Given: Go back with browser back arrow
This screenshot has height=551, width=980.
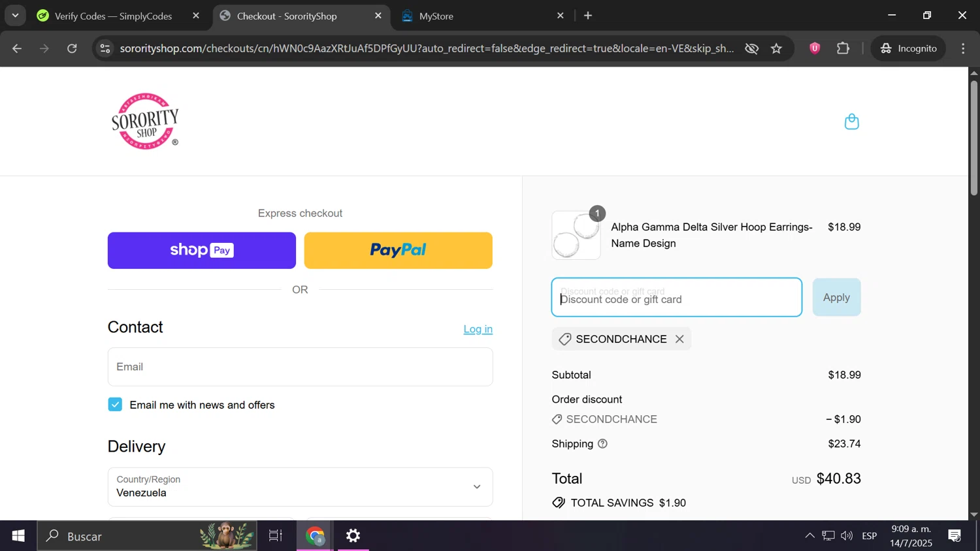Looking at the screenshot, I should coord(17,48).
